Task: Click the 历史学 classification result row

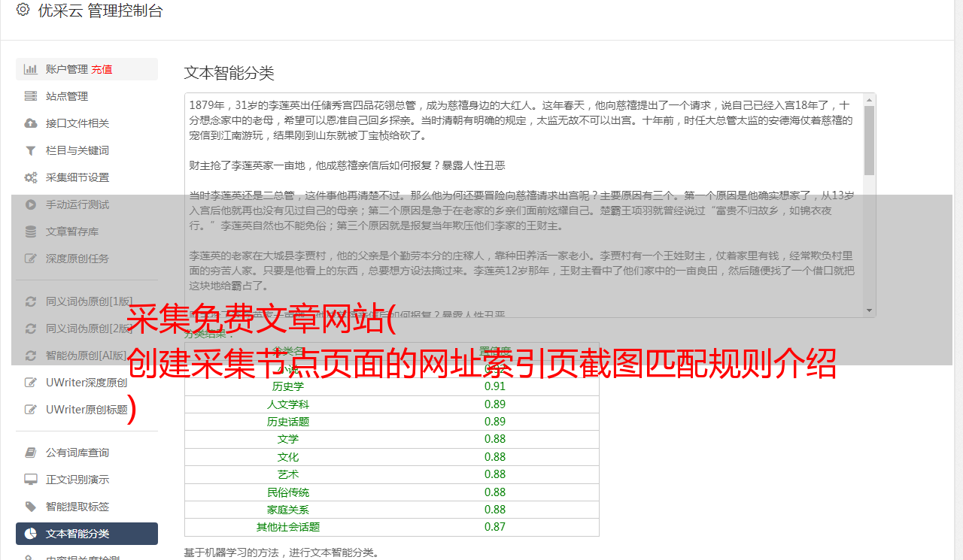Action: 392,386
